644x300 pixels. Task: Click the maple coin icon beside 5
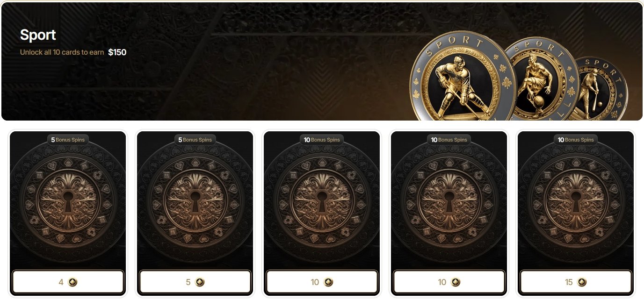200,282
